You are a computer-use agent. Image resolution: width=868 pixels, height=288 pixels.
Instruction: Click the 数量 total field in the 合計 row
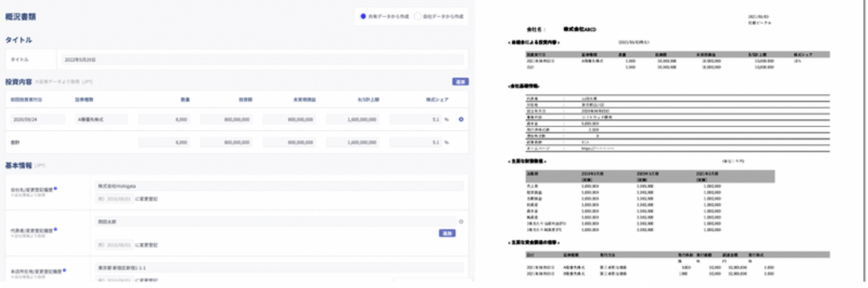pyautogui.click(x=165, y=142)
